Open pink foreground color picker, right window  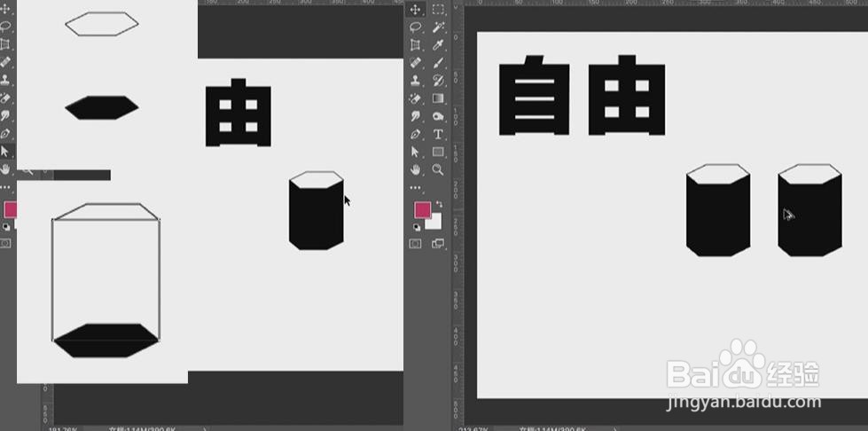pyautogui.click(x=422, y=209)
